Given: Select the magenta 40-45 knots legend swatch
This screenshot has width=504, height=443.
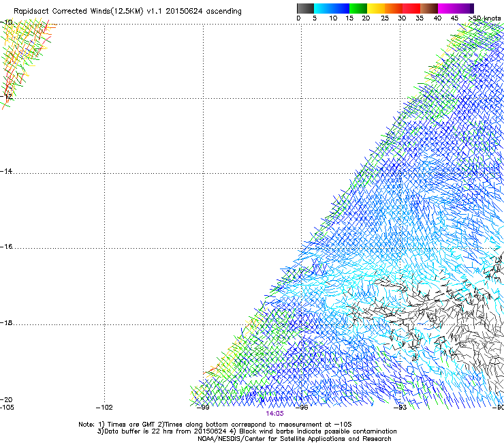Looking at the screenshot, I should pos(447,8).
